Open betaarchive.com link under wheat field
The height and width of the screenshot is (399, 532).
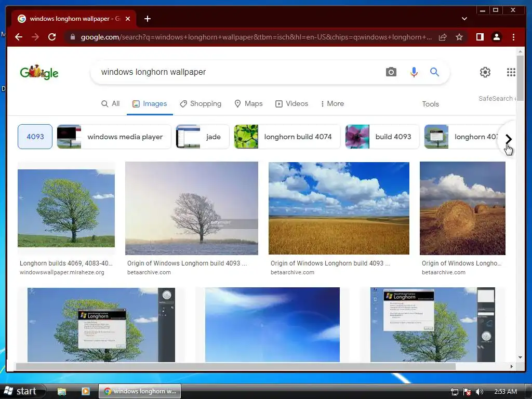(292, 272)
